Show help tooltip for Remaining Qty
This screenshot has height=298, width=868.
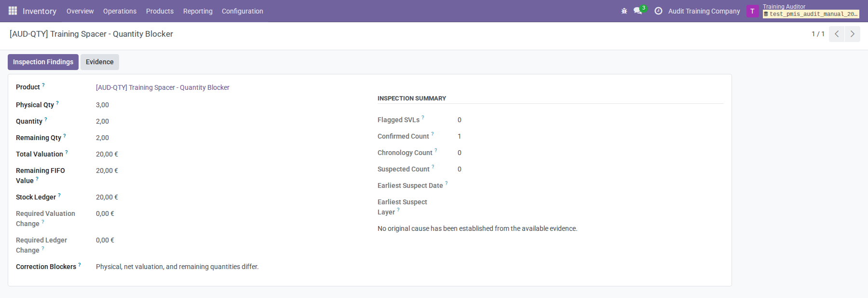coord(65,136)
